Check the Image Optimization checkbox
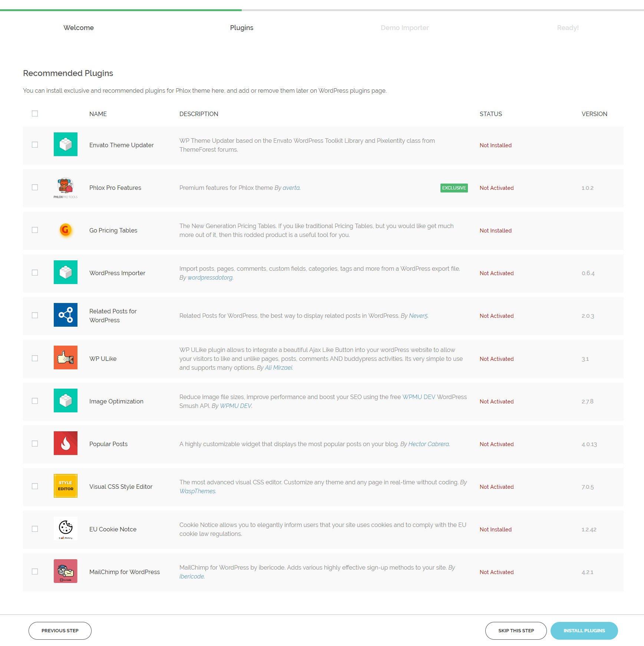This screenshot has height=646, width=644. coord(35,401)
